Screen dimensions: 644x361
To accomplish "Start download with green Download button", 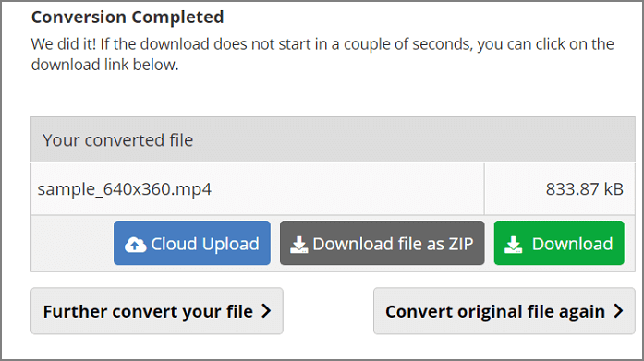I will click(x=559, y=243).
